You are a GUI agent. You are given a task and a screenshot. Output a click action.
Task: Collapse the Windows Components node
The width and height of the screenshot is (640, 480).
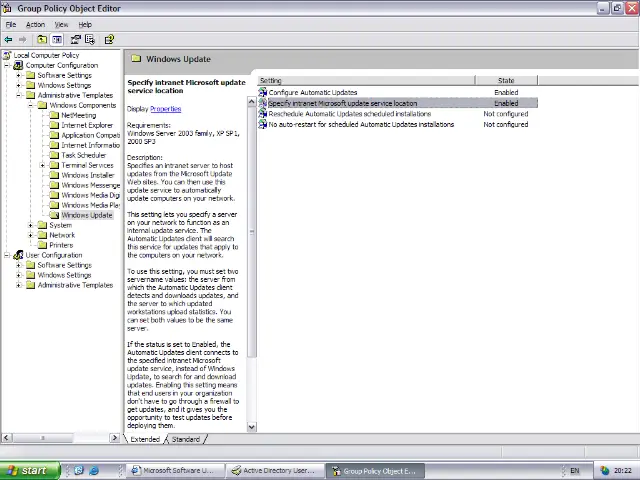point(31,105)
